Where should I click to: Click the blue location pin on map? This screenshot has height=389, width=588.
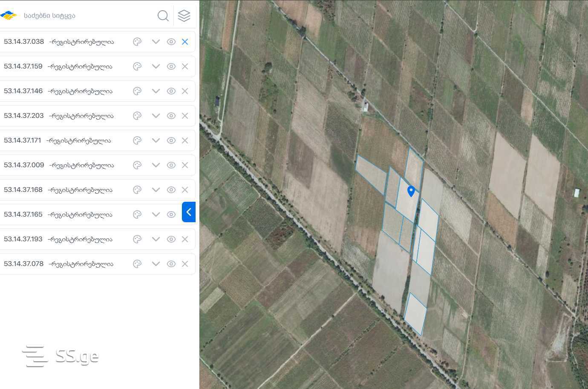click(x=411, y=191)
